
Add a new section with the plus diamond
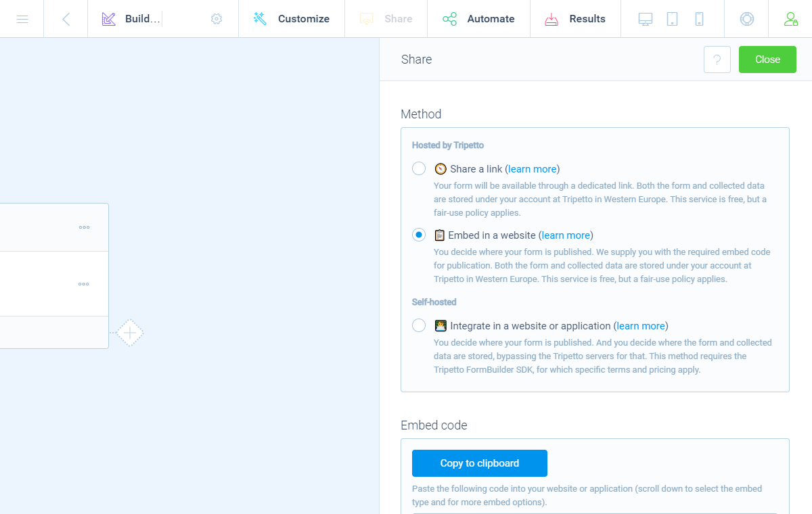(129, 333)
